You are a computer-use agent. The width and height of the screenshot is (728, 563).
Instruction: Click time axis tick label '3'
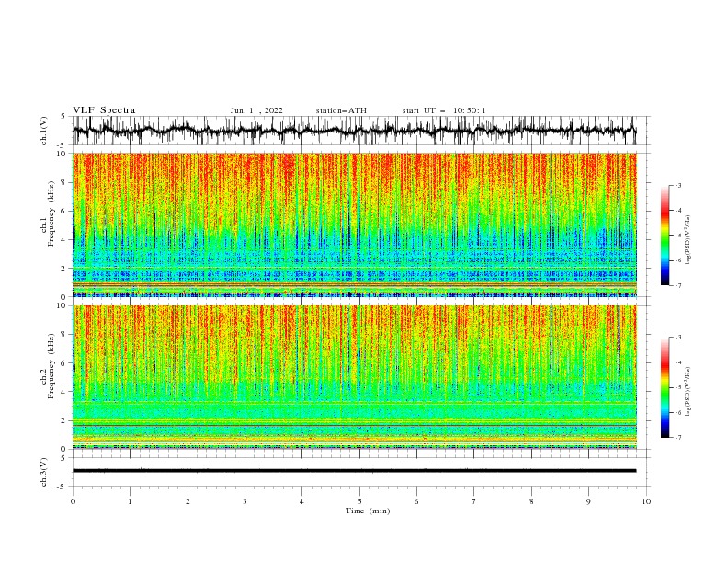[x=245, y=501]
